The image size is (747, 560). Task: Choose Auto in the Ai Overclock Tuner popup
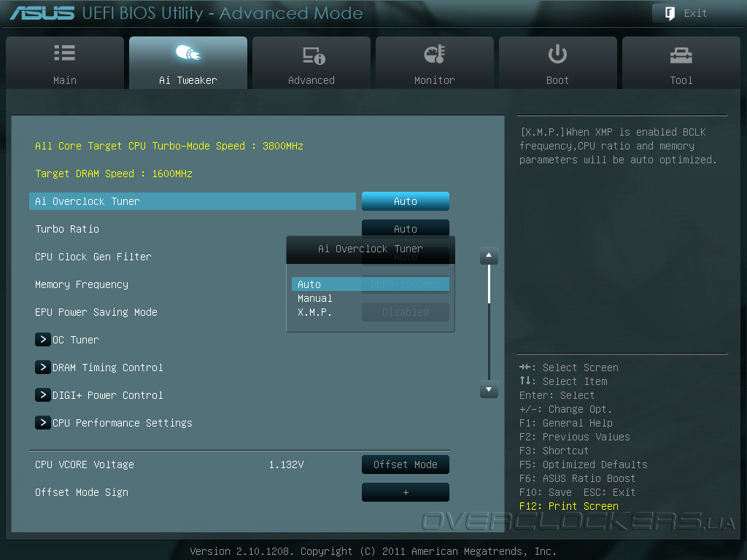370,284
